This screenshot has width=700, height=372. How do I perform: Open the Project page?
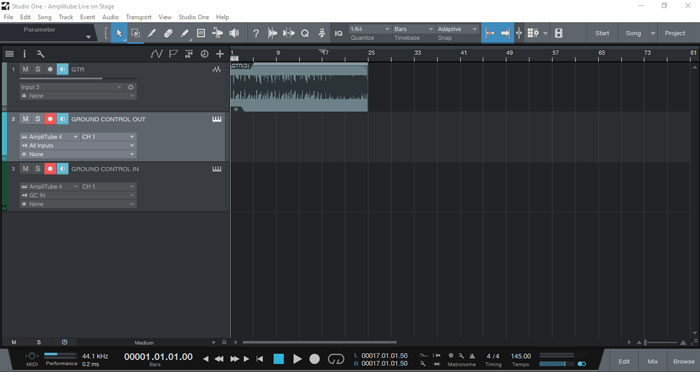[x=675, y=33]
